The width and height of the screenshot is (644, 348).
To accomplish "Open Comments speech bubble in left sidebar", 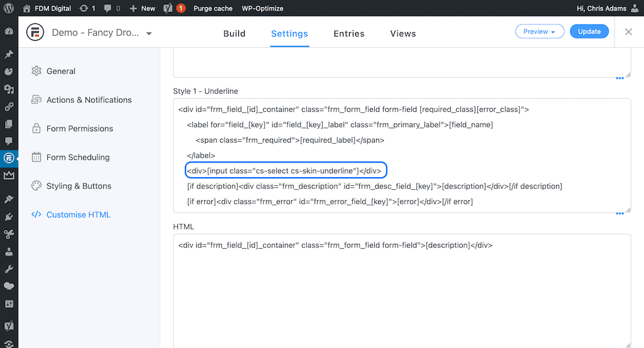I will 9,141.
